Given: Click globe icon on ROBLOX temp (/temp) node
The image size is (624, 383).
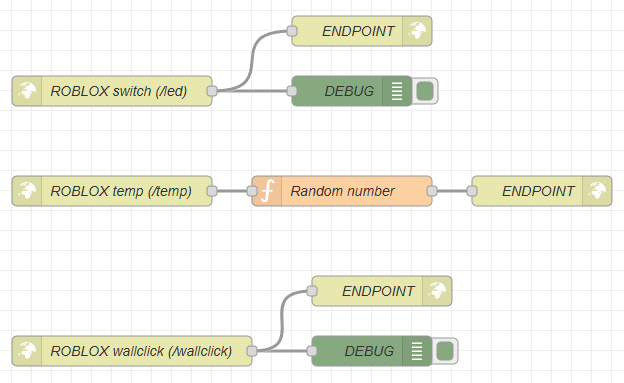Looking at the screenshot, I should pyautogui.click(x=27, y=191).
